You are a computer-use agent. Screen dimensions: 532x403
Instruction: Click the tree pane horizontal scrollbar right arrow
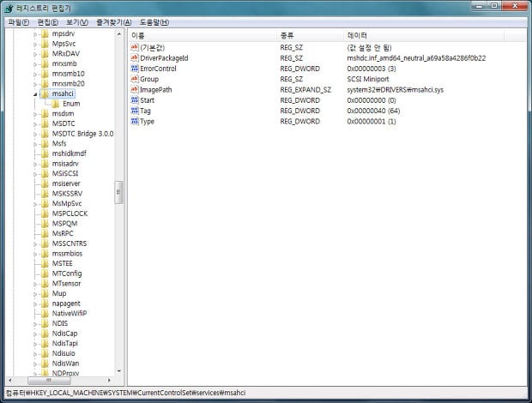[x=110, y=380]
